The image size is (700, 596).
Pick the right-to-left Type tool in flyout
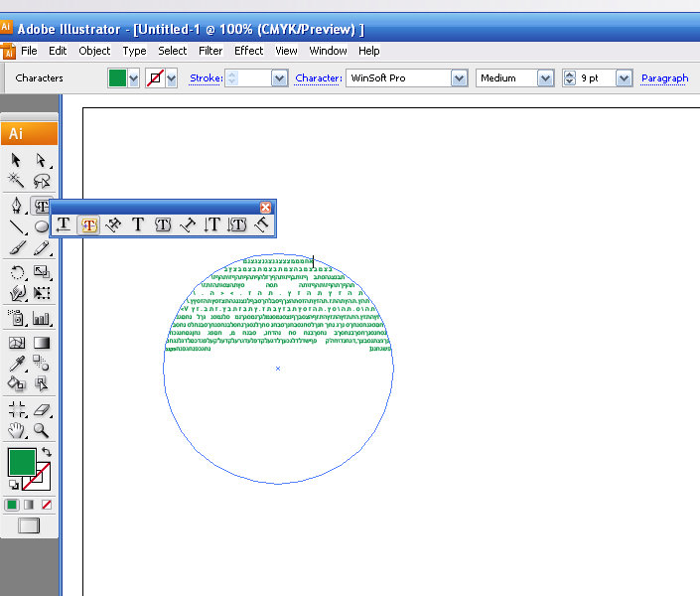[64, 224]
